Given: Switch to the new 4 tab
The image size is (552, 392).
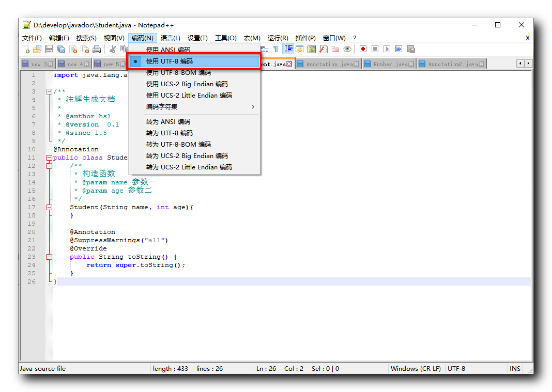Looking at the screenshot, I should pyautogui.click(x=73, y=64).
